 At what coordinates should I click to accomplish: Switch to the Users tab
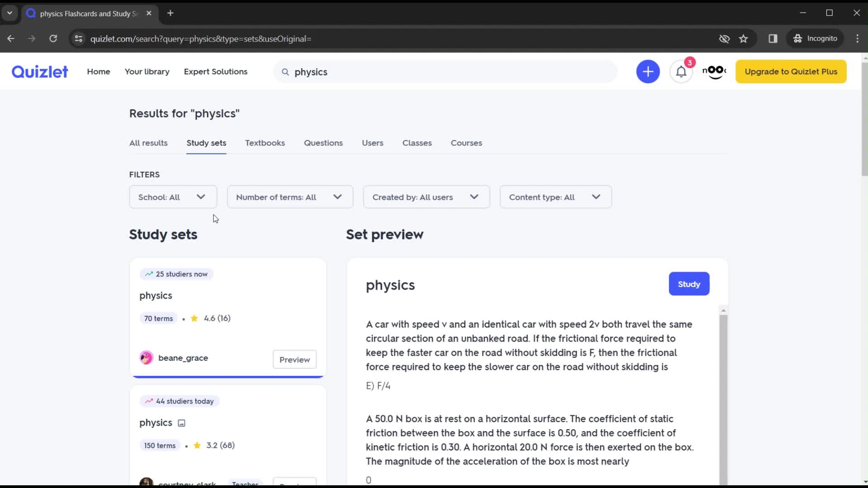tap(373, 143)
